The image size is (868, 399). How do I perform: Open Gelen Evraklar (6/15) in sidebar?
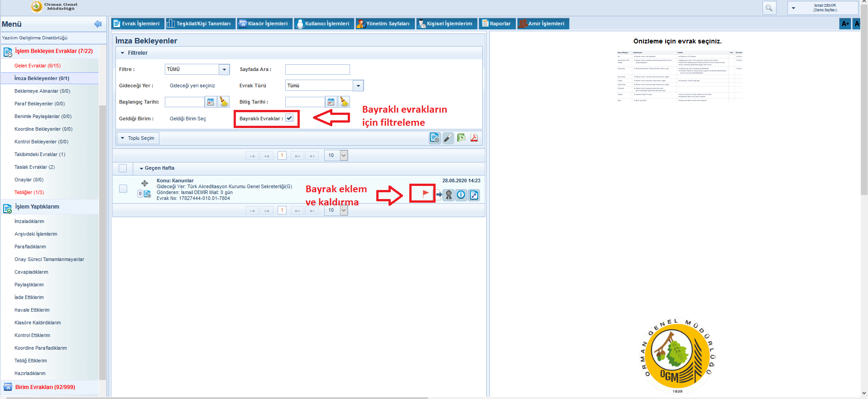tap(38, 66)
